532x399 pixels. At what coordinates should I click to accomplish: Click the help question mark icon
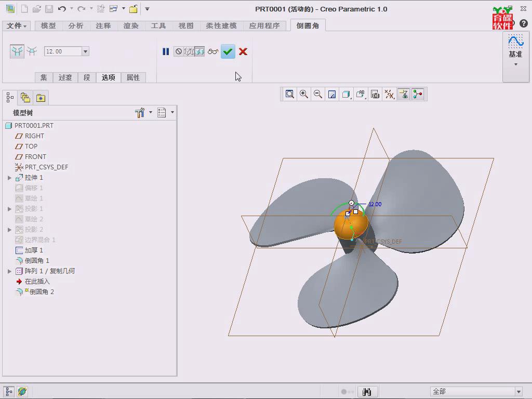click(524, 23)
